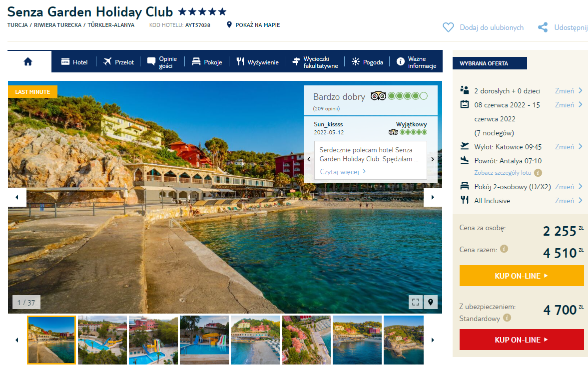Click info icon next to Standardowy insurance
Screen dimensions: 588x367
pos(507,318)
